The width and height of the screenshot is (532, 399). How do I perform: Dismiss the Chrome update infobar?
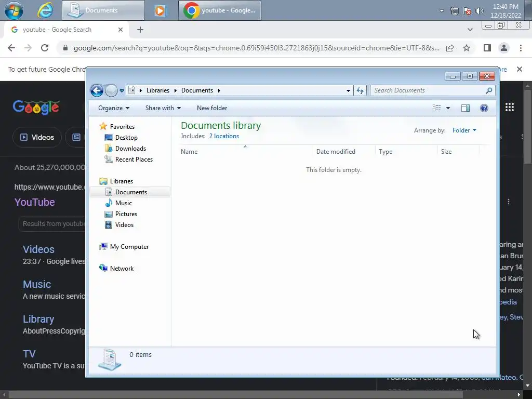[x=519, y=69]
